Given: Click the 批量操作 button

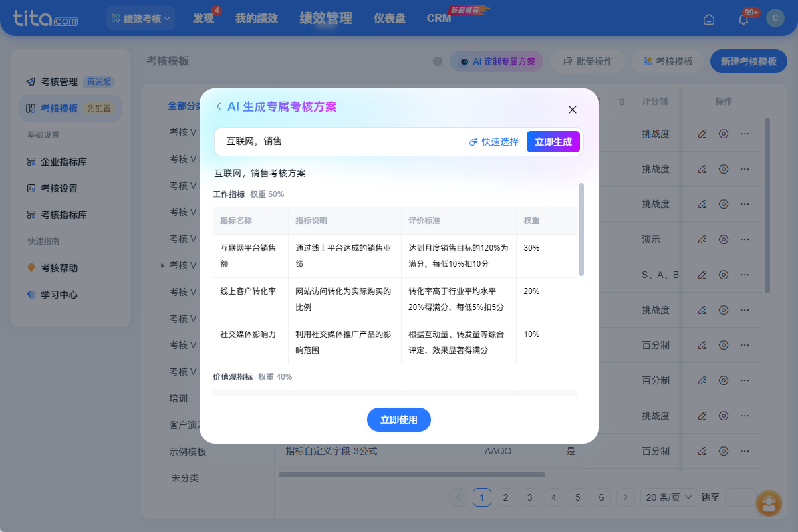Looking at the screenshot, I should point(587,61).
